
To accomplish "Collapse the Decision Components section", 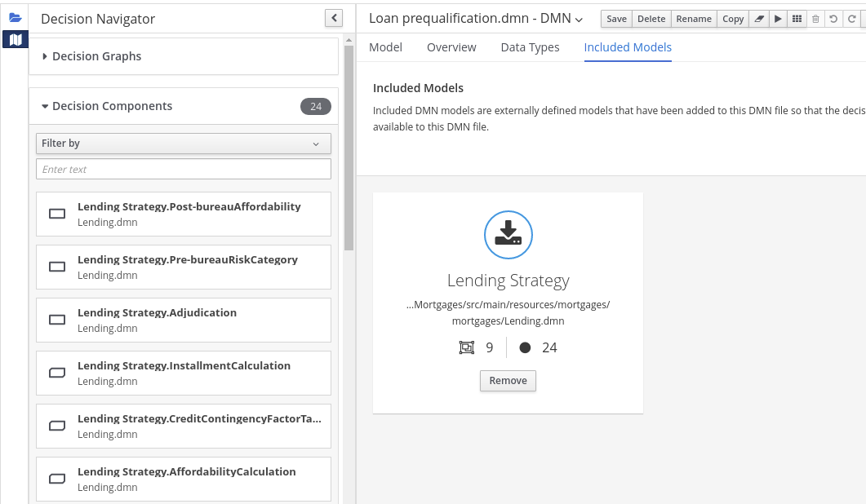I will click(x=107, y=106).
